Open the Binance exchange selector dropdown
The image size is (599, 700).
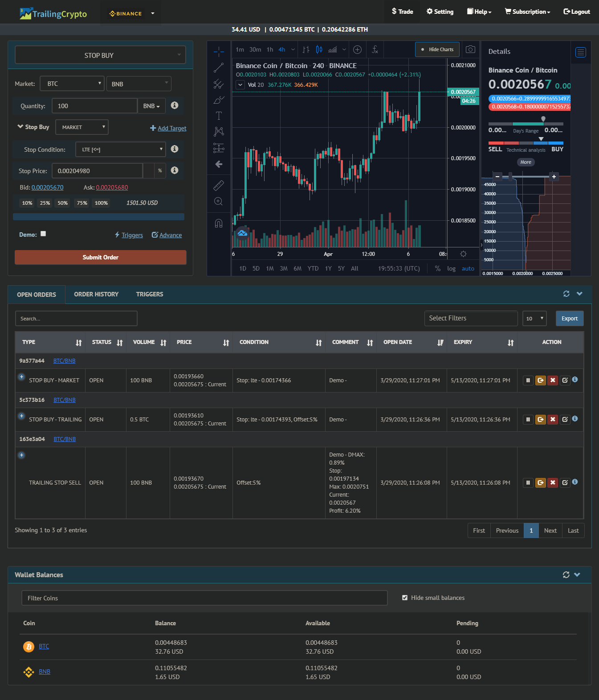point(132,13)
